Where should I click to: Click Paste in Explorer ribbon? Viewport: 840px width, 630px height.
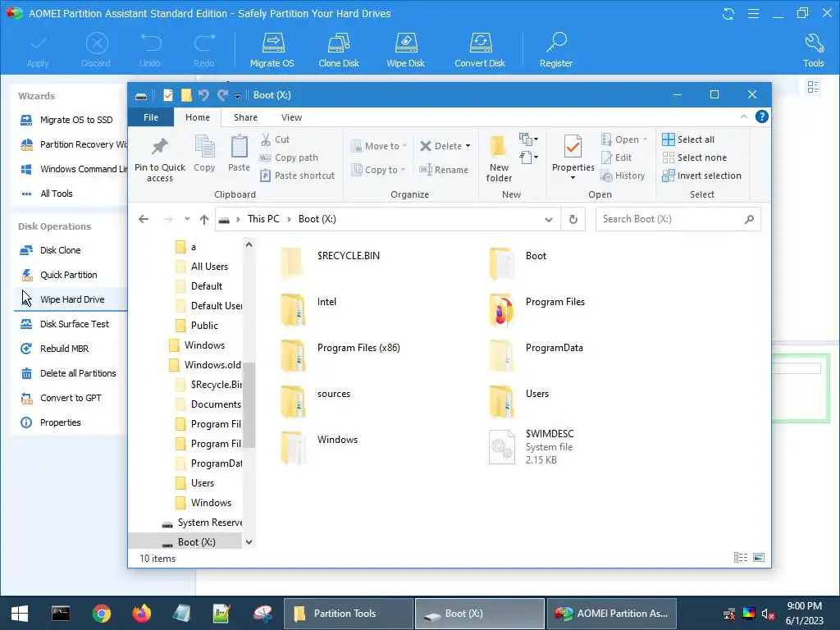(x=239, y=154)
